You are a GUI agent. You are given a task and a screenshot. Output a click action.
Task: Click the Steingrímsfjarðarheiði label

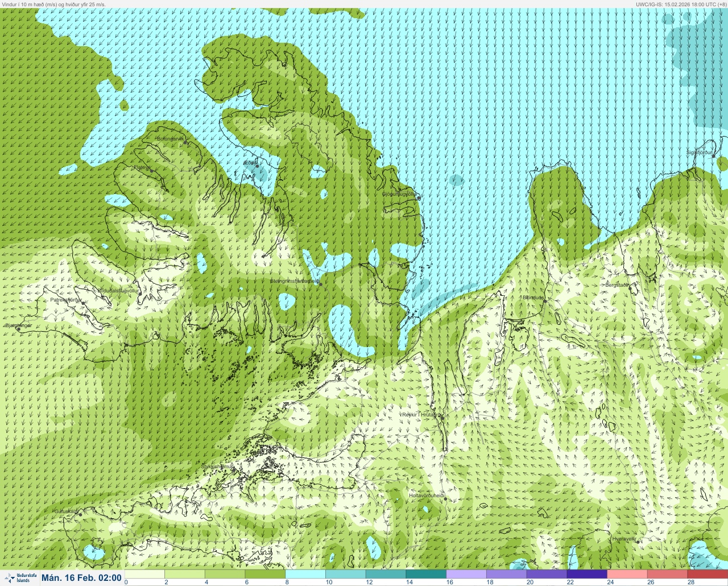click(x=294, y=281)
